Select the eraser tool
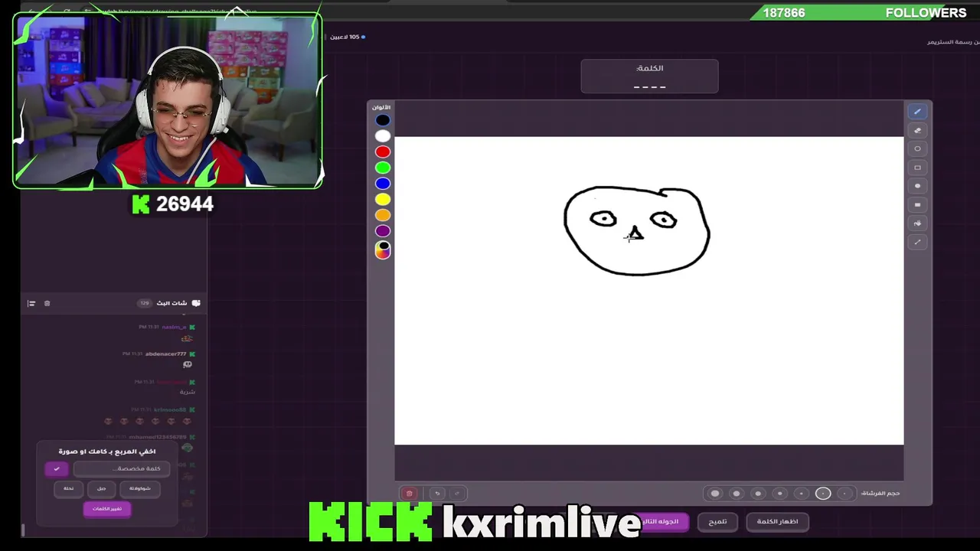This screenshot has width=980, height=551. [917, 130]
